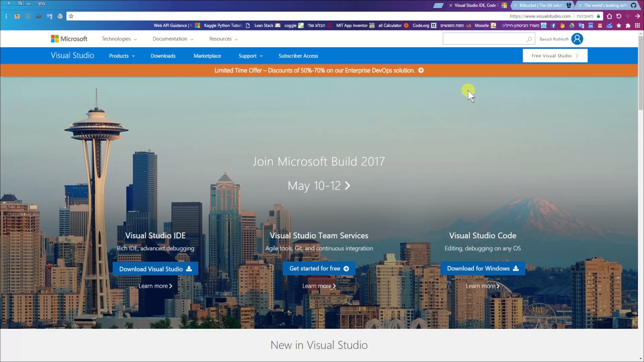Click the Visual Studio Code heading

(482, 235)
